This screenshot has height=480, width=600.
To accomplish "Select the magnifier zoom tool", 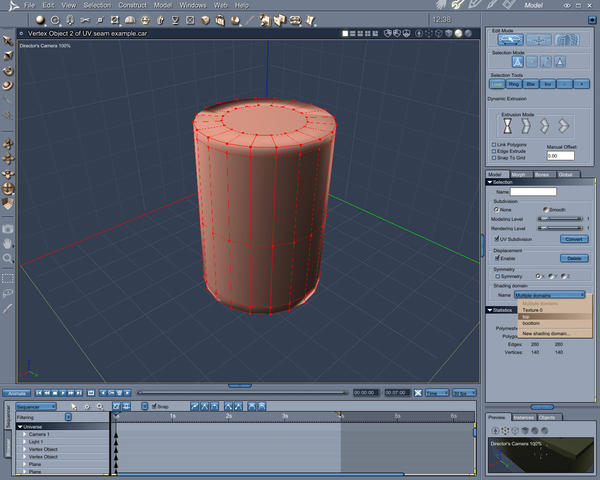I will click(7, 257).
